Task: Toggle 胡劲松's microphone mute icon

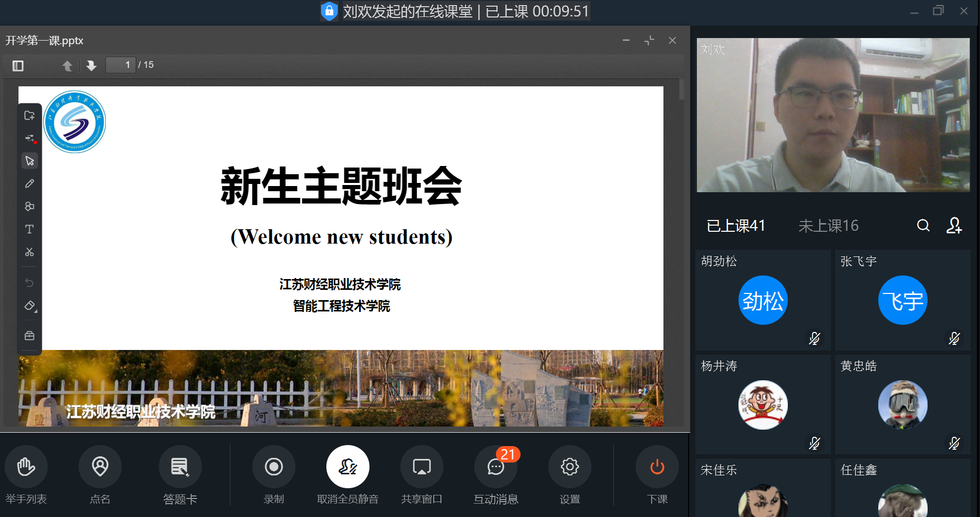Action: pos(814,338)
